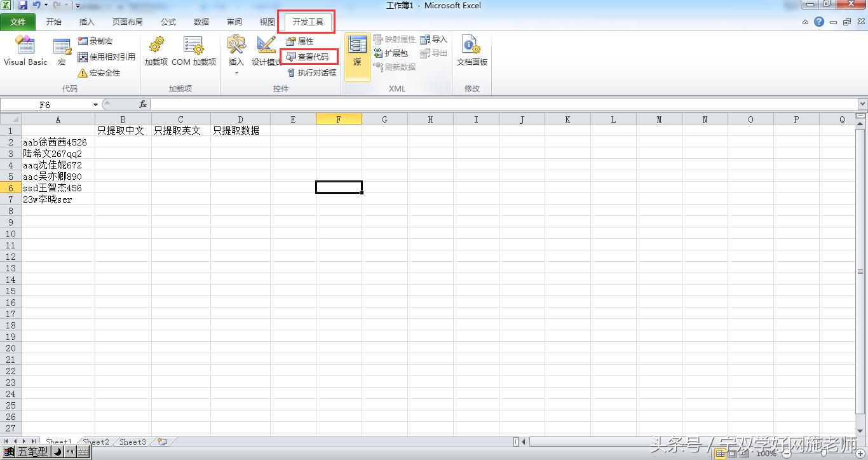Click the vertical scrollbar
The height and width of the screenshot is (460, 868).
tap(861, 272)
